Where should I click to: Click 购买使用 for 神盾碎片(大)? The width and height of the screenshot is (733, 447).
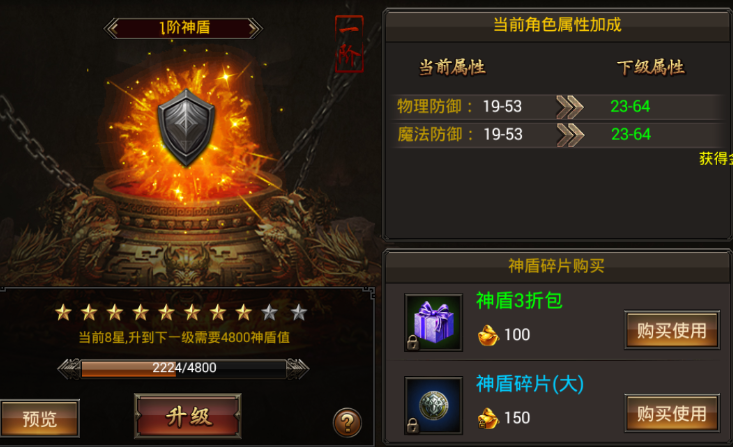(672, 413)
